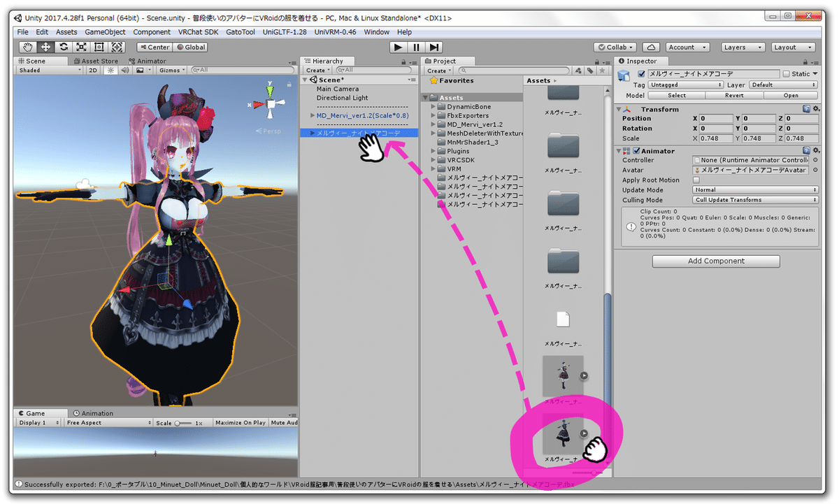This screenshot has height=504, width=839.
Task: Click the Project save search star icon
Action: point(602,71)
